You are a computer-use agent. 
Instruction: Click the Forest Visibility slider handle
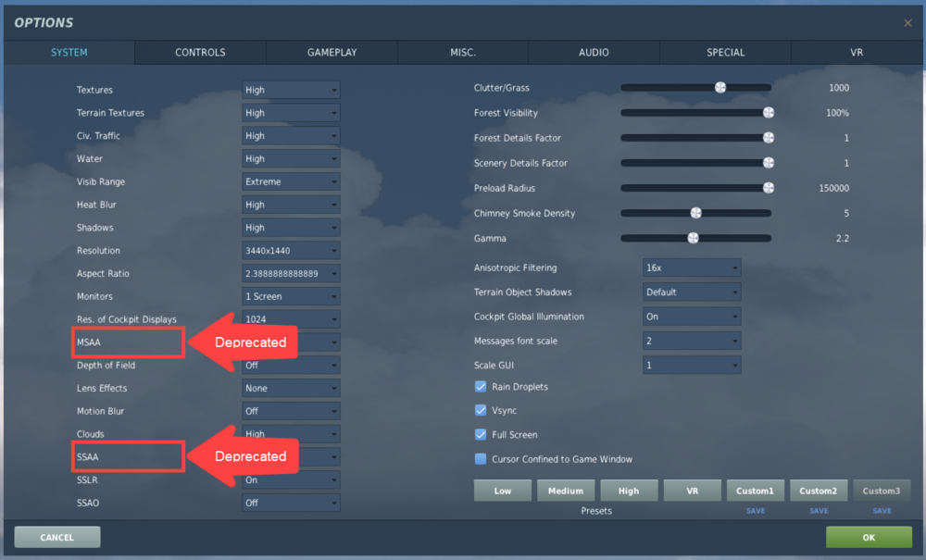tap(769, 113)
